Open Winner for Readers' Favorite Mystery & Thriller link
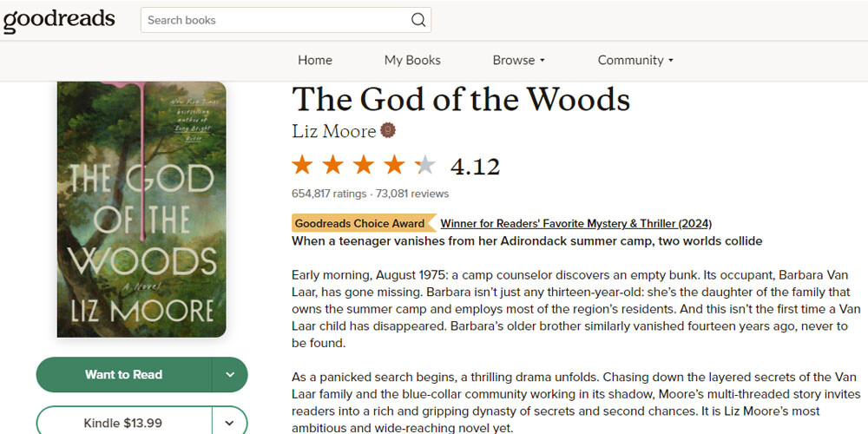Screen dimensions: 868x434 (575, 224)
